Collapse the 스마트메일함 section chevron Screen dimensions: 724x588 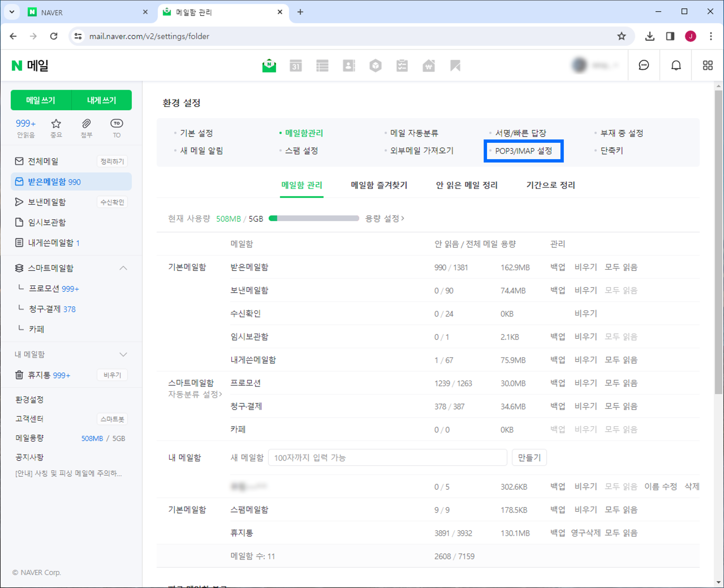(x=123, y=268)
